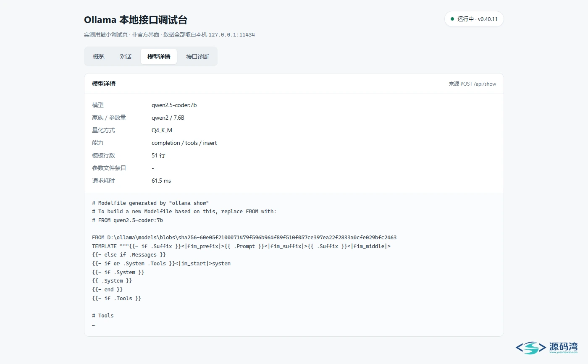This screenshot has height=364, width=588.
Task: Click the green running status dot
Action: [x=452, y=19]
